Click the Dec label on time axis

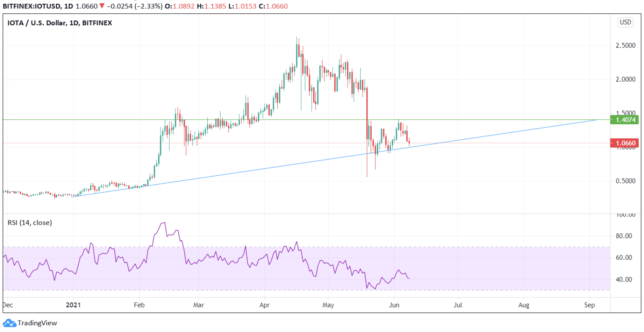coord(8,305)
